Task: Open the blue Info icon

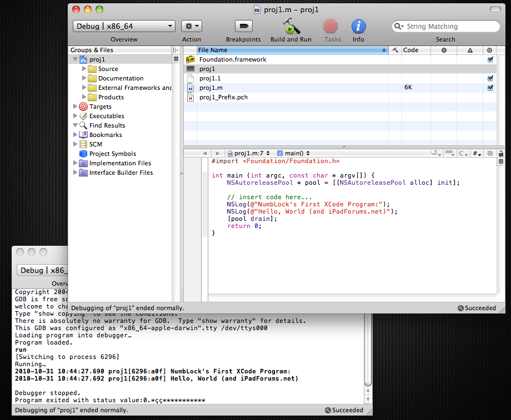Action: point(358,26)
